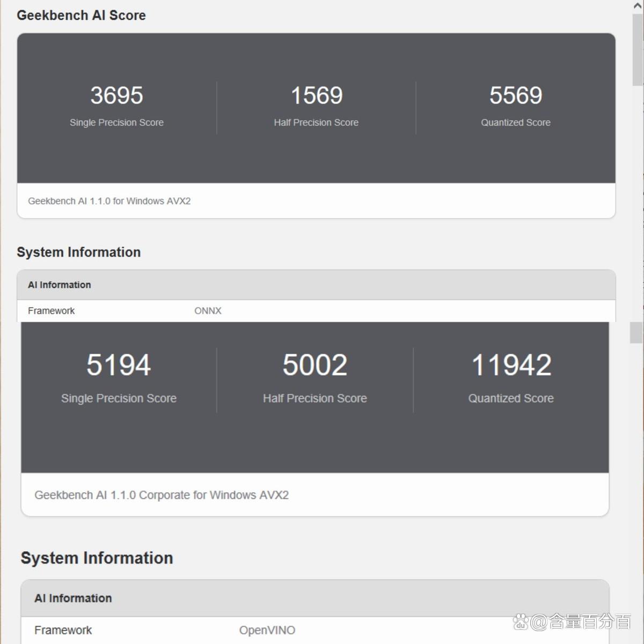
Task: Click the 1569 Half Precision Score value
Action: coord(316,96)
